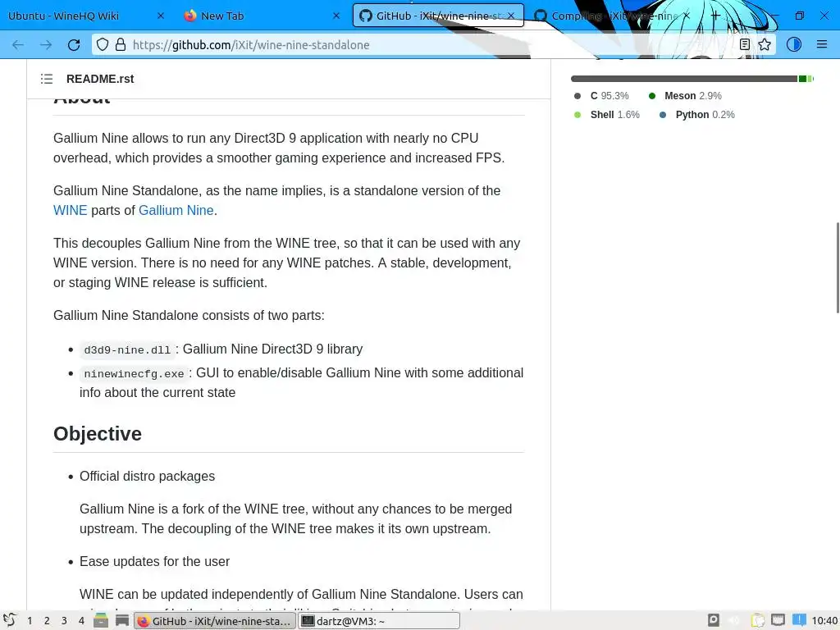Open the Firefox hamburger application menu

(822, 44)
